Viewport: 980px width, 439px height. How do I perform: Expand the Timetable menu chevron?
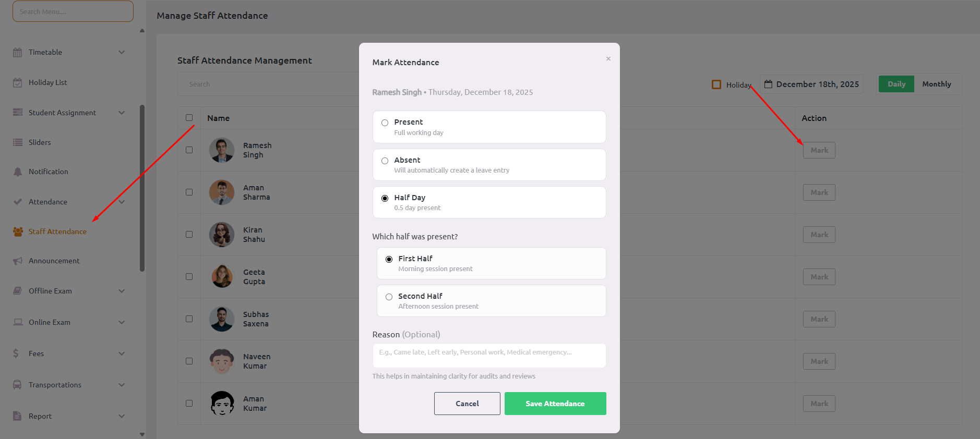(x=122, y=52)
